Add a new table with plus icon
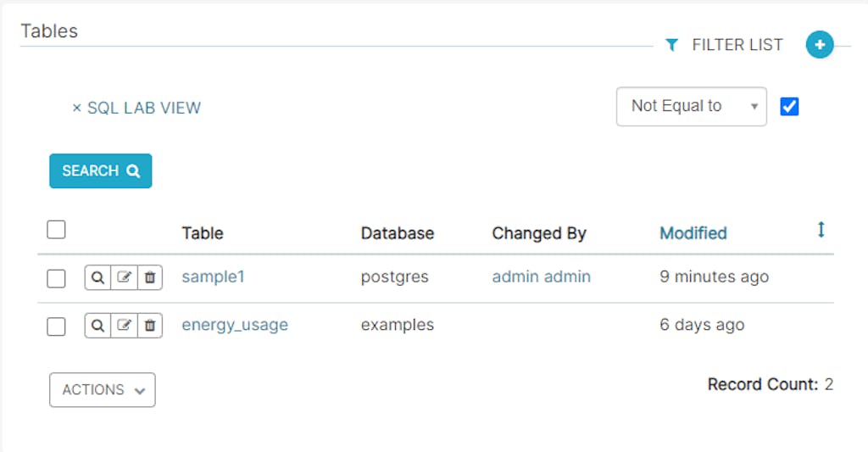The image size is (868, 452). click(820, 45)
